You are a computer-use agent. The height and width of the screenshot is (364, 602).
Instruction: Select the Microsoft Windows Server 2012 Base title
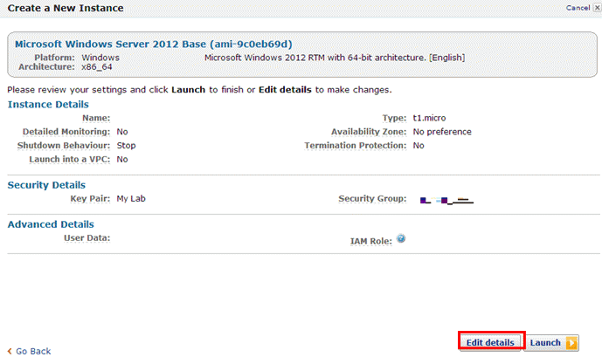click(154, 45)
